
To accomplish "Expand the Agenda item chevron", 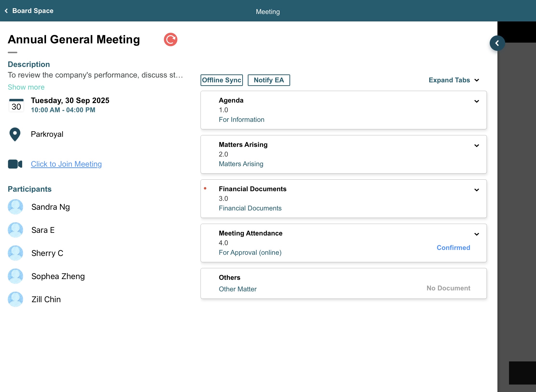I will click(x=476, y=101).
